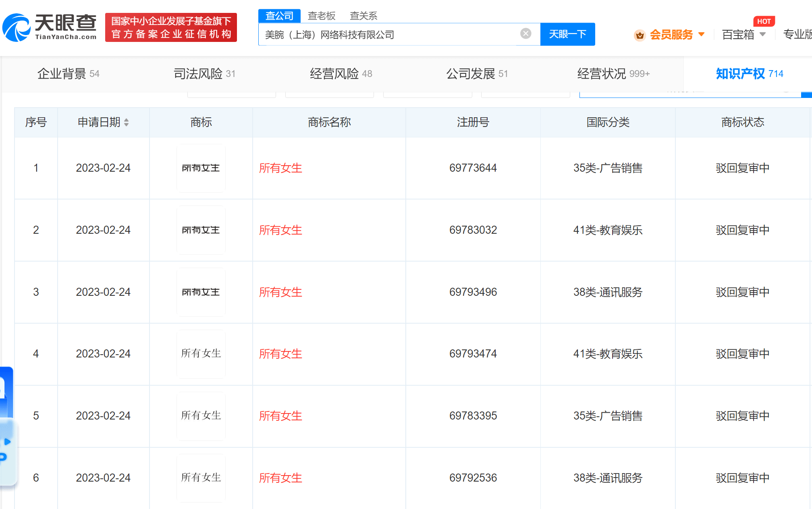Viewport: 812px width, 509px height.
Task: Switch to the 查关系 search tab
Action: pos(363,16)
